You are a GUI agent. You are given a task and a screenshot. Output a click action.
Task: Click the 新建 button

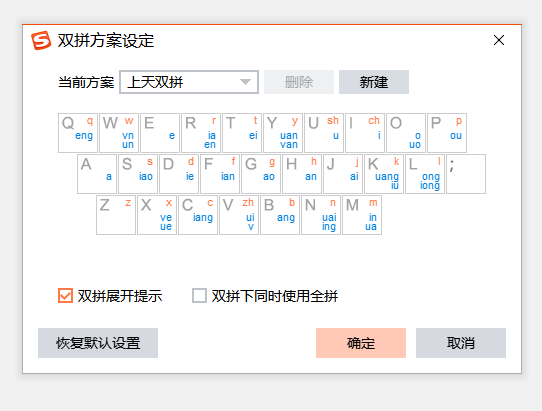(374, 82)
